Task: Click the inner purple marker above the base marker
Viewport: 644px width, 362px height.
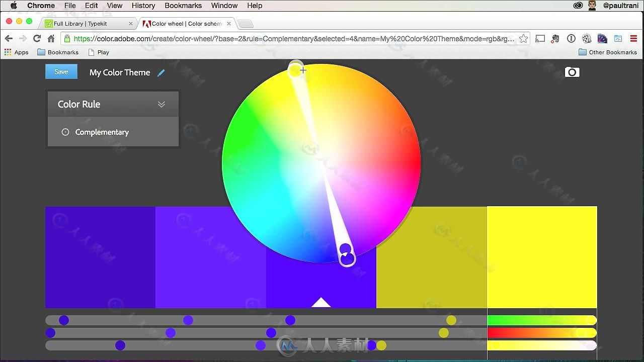Action: pos(345,248)
